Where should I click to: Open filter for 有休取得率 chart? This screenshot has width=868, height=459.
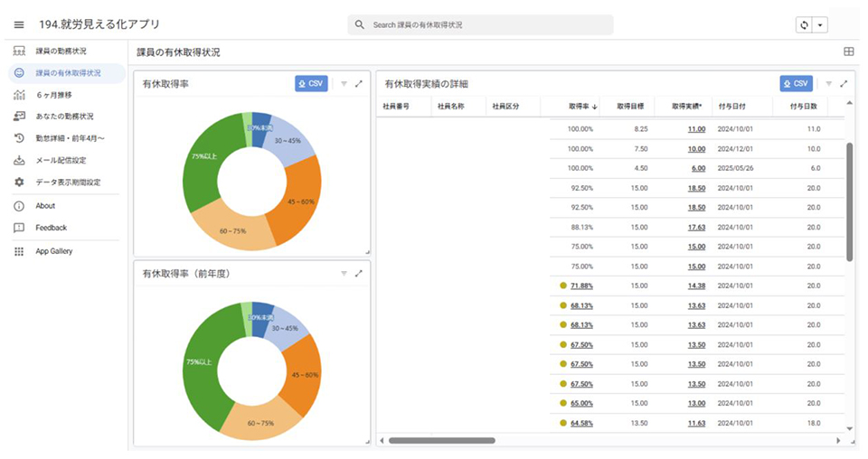344,84
